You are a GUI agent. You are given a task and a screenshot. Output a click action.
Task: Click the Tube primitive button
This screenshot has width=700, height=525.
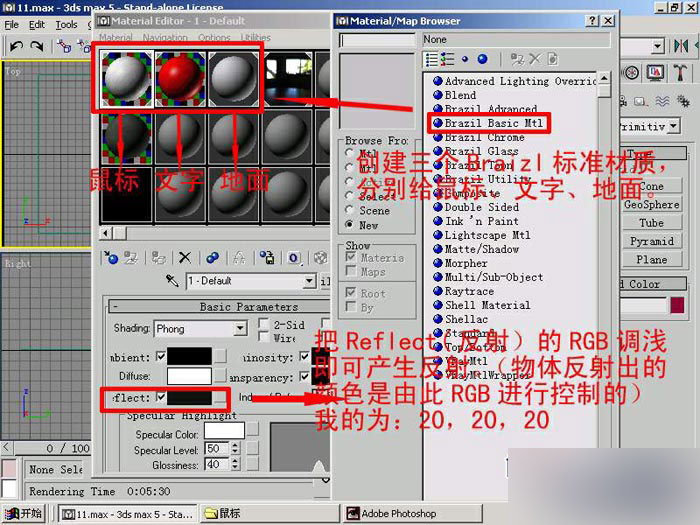(651, 223)
